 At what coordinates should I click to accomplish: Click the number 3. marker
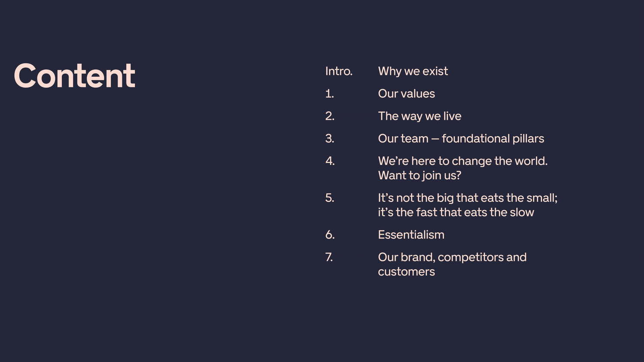point(330,139)
